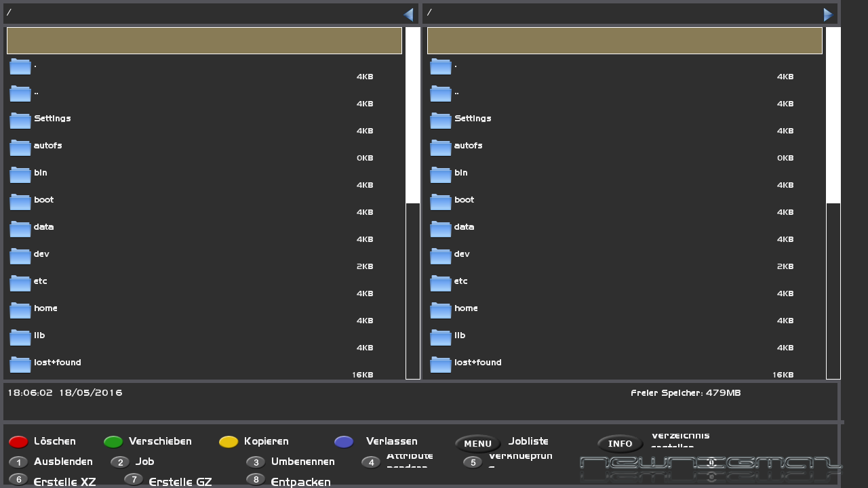The image size is (868, 488).
Task: Click the MENU Jobliste button
Action: [x=477, y=443]
